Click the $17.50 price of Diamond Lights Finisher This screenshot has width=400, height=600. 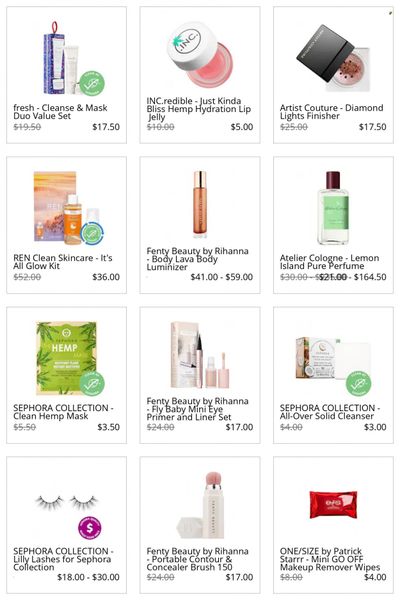pos(372,127)
